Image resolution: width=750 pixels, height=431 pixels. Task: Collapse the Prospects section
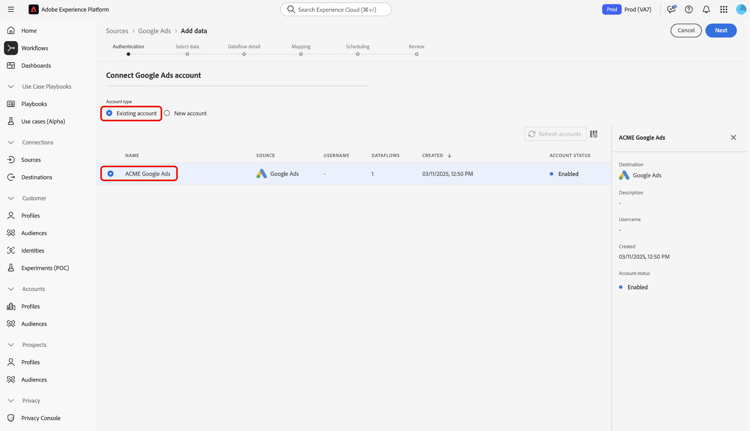point(11,345)
